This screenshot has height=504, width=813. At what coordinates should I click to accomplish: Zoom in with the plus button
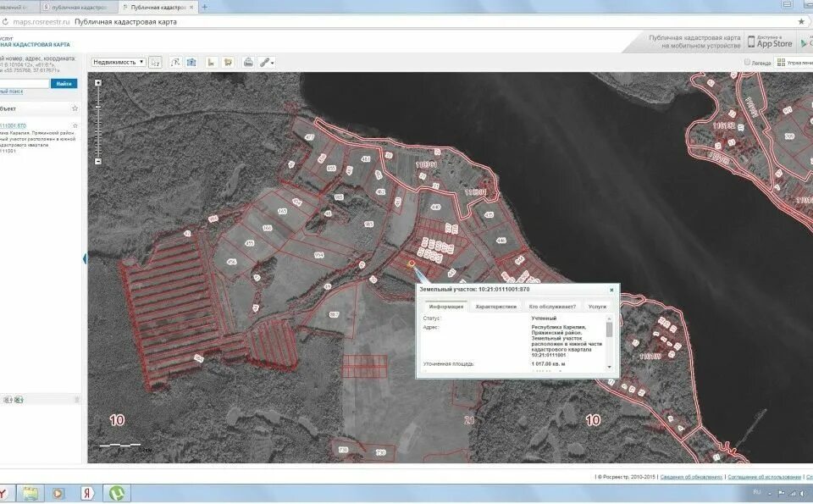pos(98,82)
